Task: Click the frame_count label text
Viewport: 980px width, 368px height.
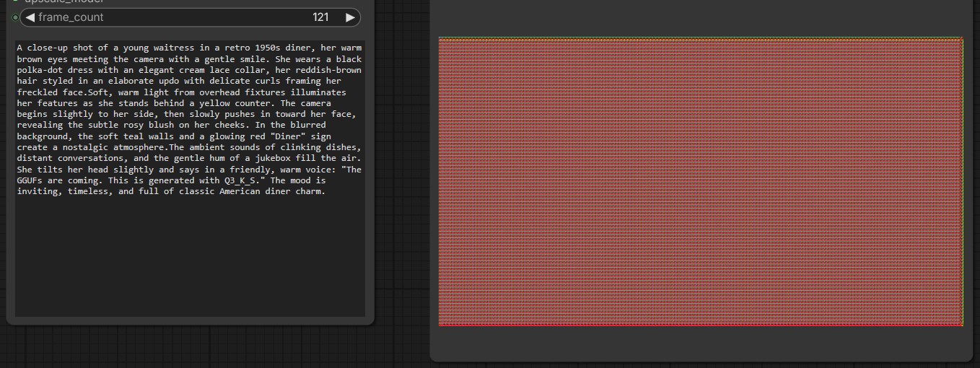Action: pyautogui.click(x=71, y=17)
